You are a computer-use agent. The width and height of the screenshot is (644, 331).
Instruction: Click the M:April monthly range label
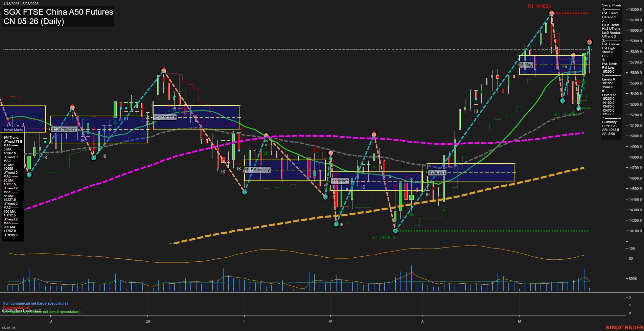tap(437, 172)
